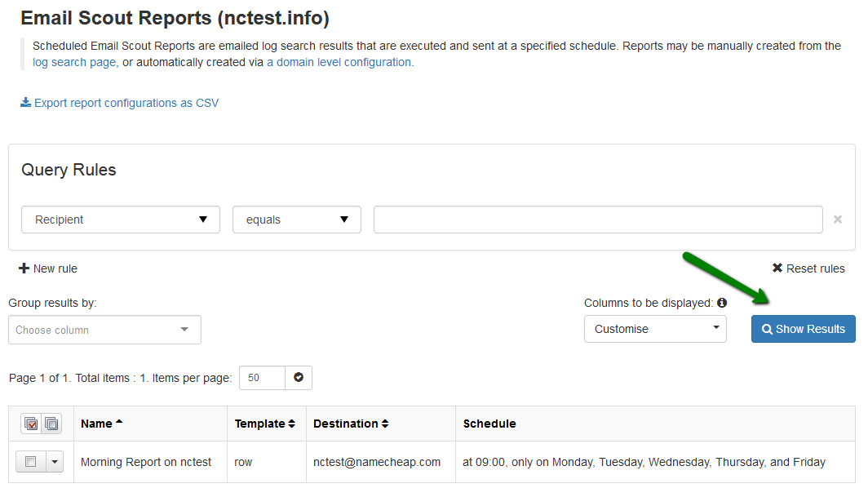Click the deselect-all rows icon in table header
Viewport: 868px width, 497px height.
[x=51, y=424]
